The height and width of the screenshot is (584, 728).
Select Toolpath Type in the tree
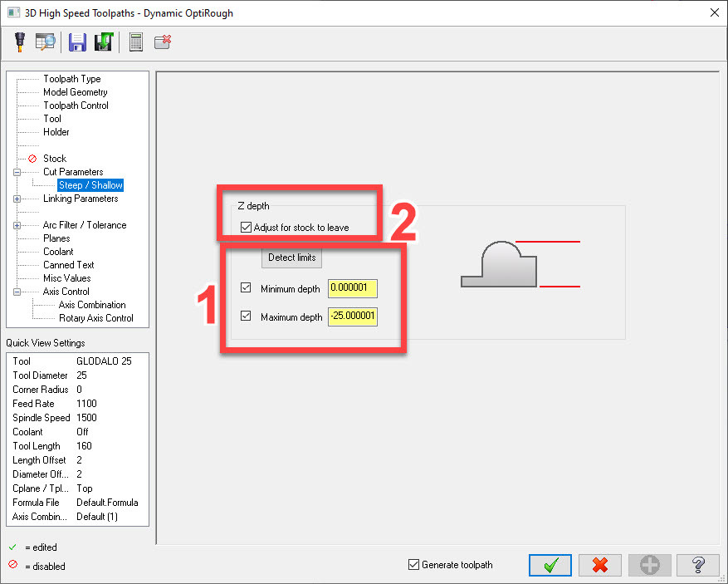pos(71,79)
